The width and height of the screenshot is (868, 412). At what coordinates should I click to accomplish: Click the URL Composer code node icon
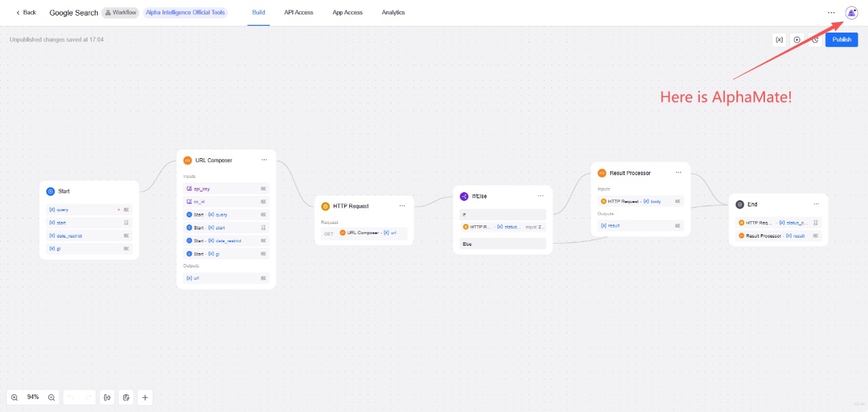pos(188,160)
